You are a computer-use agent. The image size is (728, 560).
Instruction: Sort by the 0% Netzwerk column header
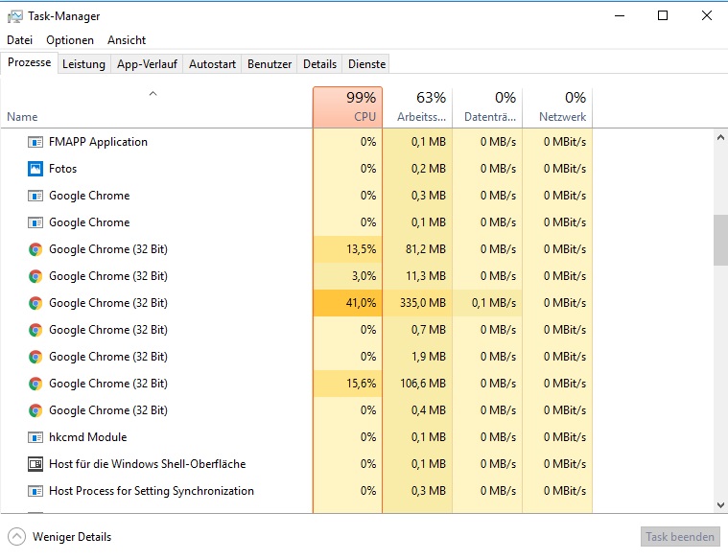coord(557,106)
